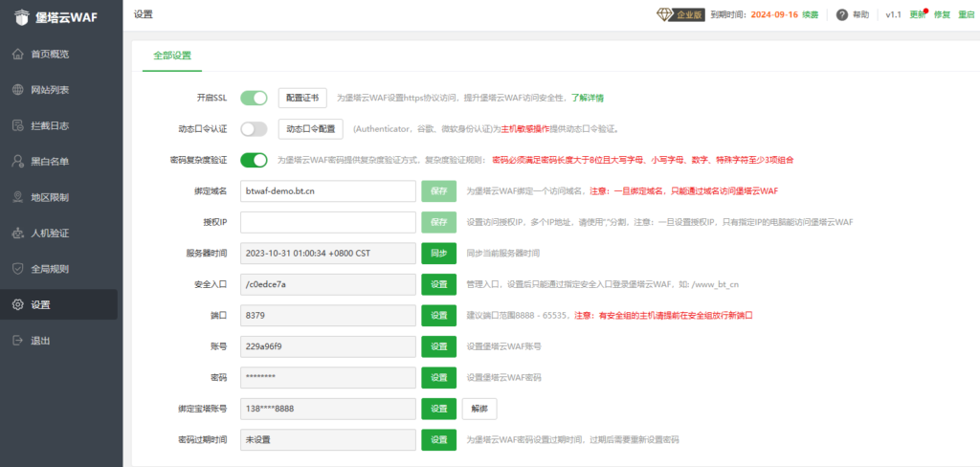
Task: Open the 了解详情 link
Action: coord(587,99)
